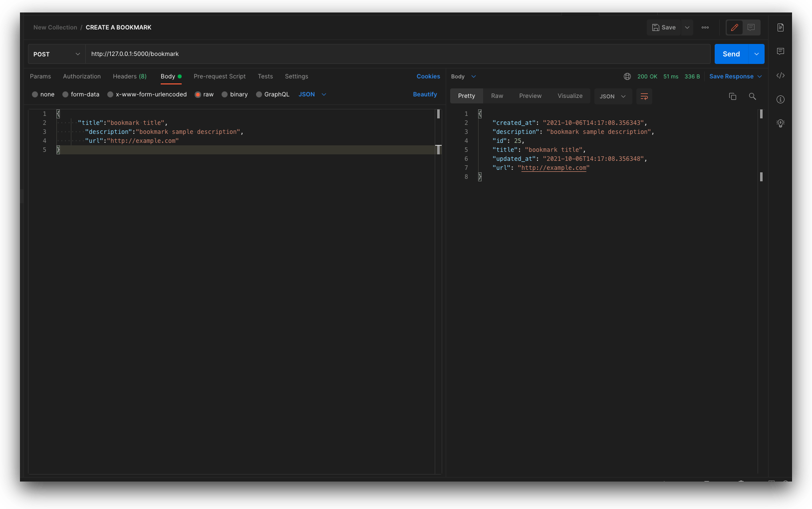Open the POST method dropdown
This screenshot has height=509, width=812.
pyautogui.click(x=56, y=53)
